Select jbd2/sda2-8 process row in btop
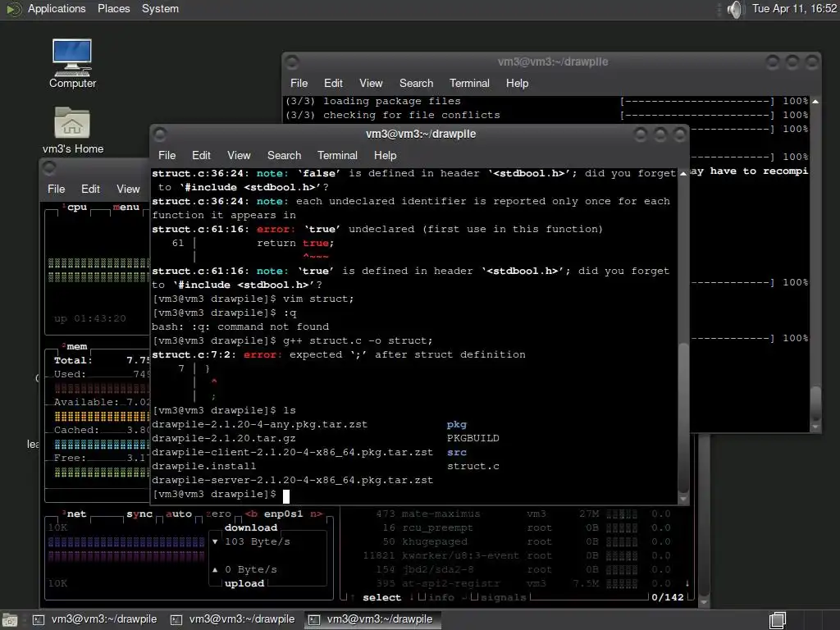The width and height of the screenshot is (840, 630). click(x=517, y=569)
